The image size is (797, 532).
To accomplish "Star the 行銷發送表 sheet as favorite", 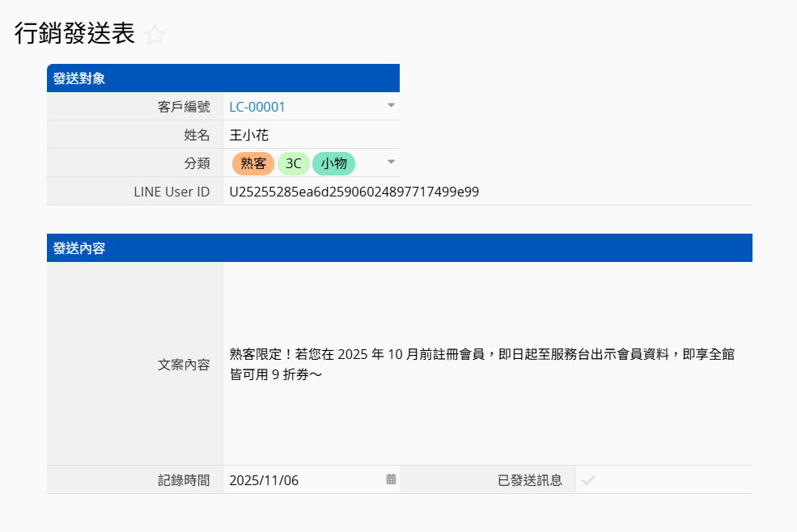I will tap(155, 35).
